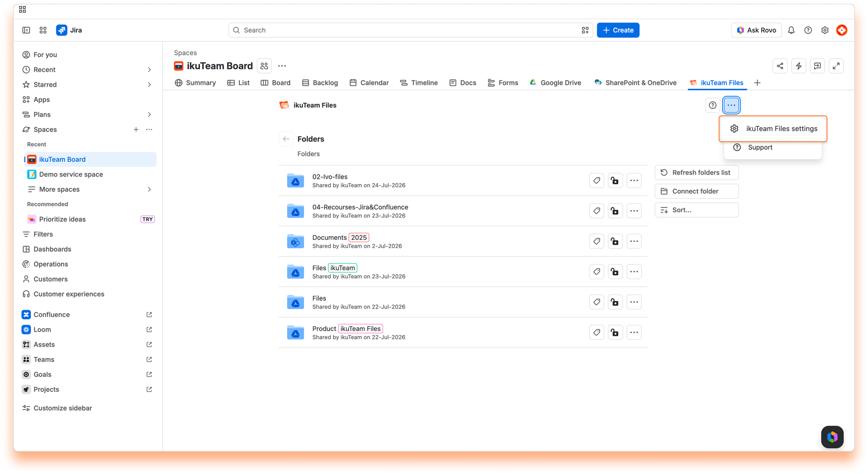Click the tag icon for 02-Ivo-files folder
This screenshot has height=474, width=868.
pos(597,180)
